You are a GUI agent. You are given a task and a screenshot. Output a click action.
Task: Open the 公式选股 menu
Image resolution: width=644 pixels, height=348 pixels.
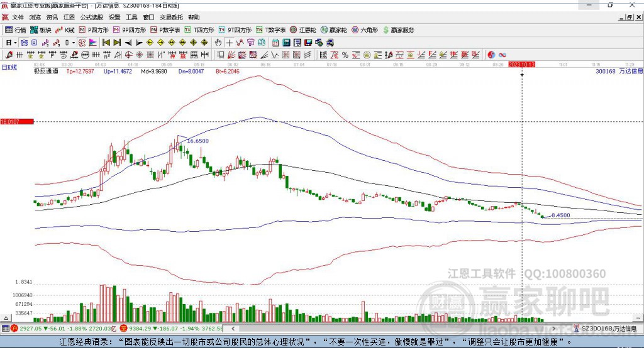point(92,17)
